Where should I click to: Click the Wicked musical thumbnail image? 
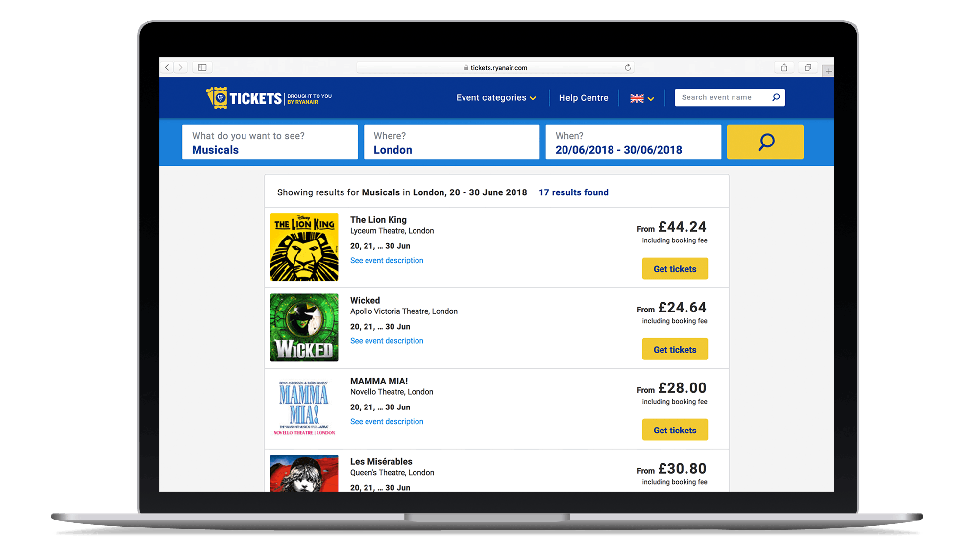coord(304,327)
